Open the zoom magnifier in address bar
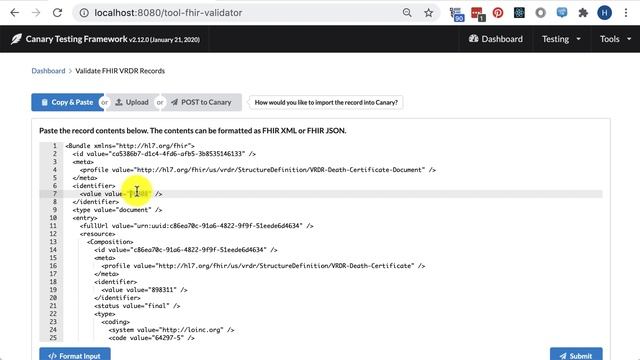The width and height of the screenshot is (640, 360). (x=407, y=13)
